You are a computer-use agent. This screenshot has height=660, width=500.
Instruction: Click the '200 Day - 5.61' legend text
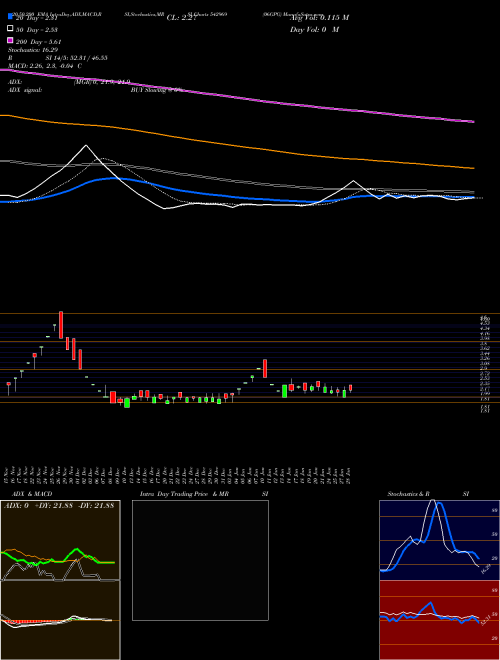[39, 41]
